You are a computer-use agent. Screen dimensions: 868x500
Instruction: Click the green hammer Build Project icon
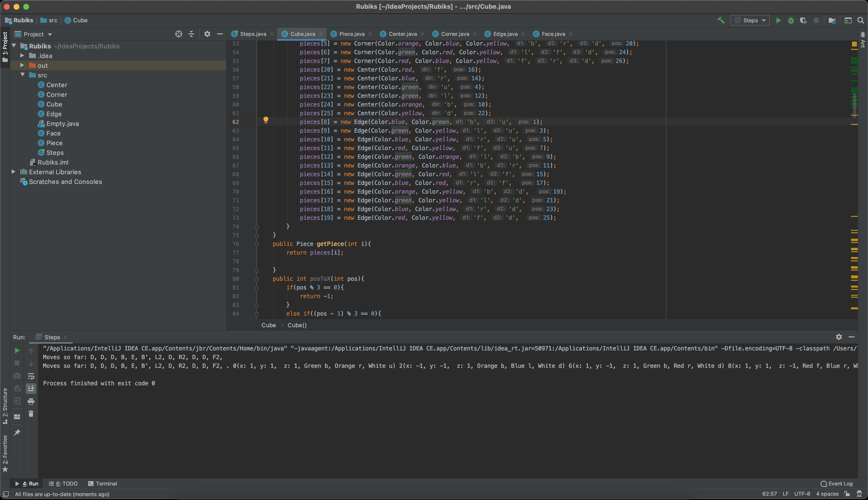721,20
